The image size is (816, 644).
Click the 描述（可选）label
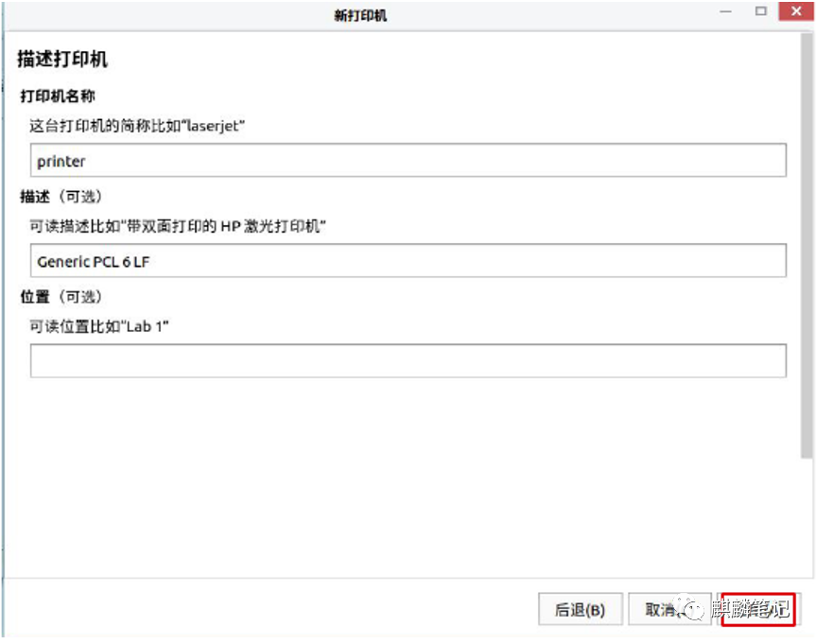(x=61, y=197)
